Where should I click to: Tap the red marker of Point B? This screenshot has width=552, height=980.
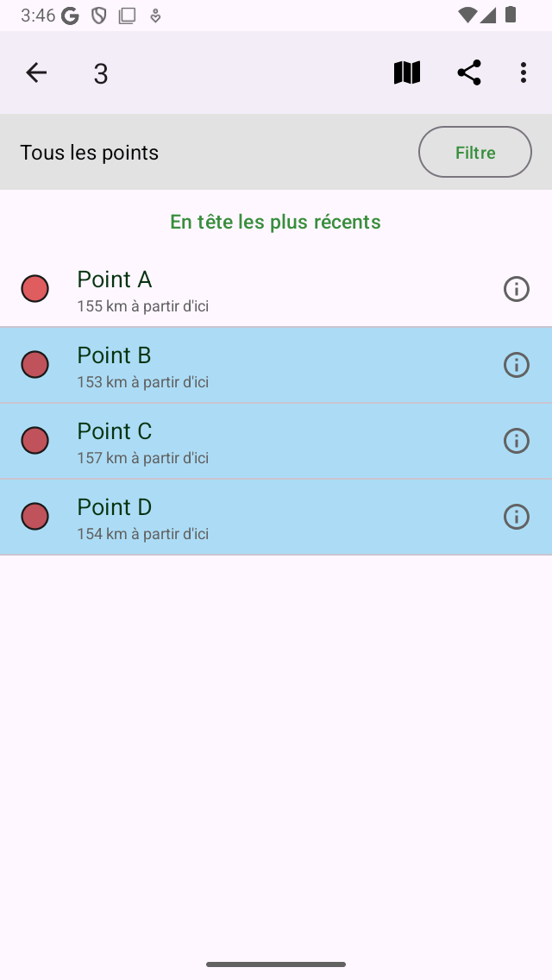click(34, 365)
